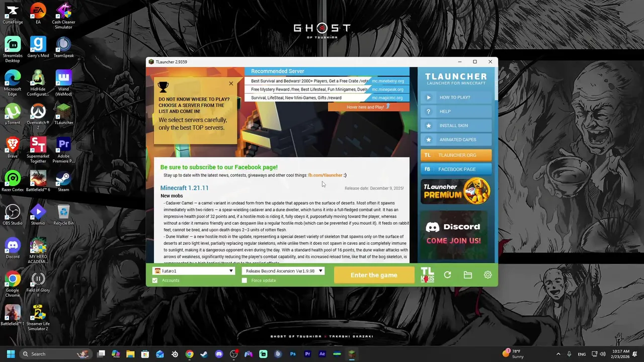
Task: Open the Field of Glory II desktop icon
Action: click(x=38, y=285)
